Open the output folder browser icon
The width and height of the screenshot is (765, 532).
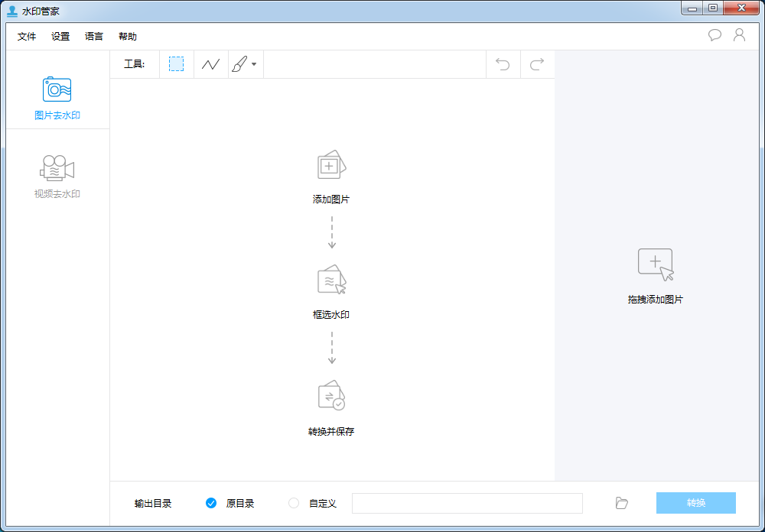pos(621,503)
